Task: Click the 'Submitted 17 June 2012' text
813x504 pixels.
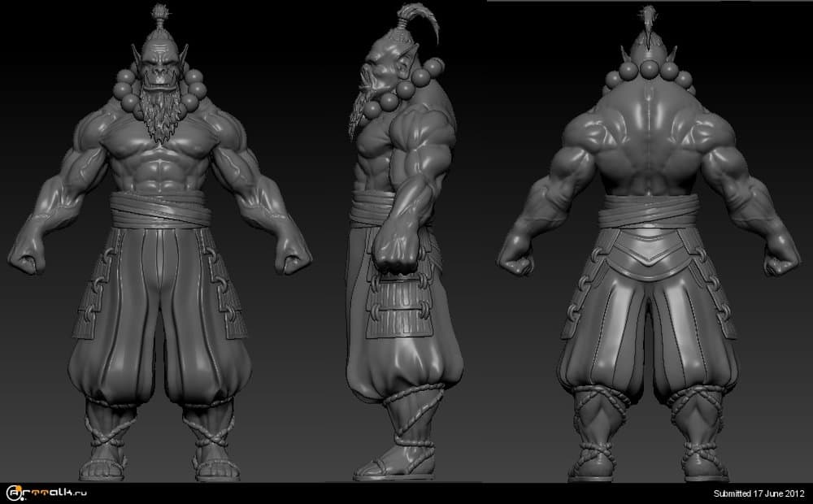Action: click(759, 493)
